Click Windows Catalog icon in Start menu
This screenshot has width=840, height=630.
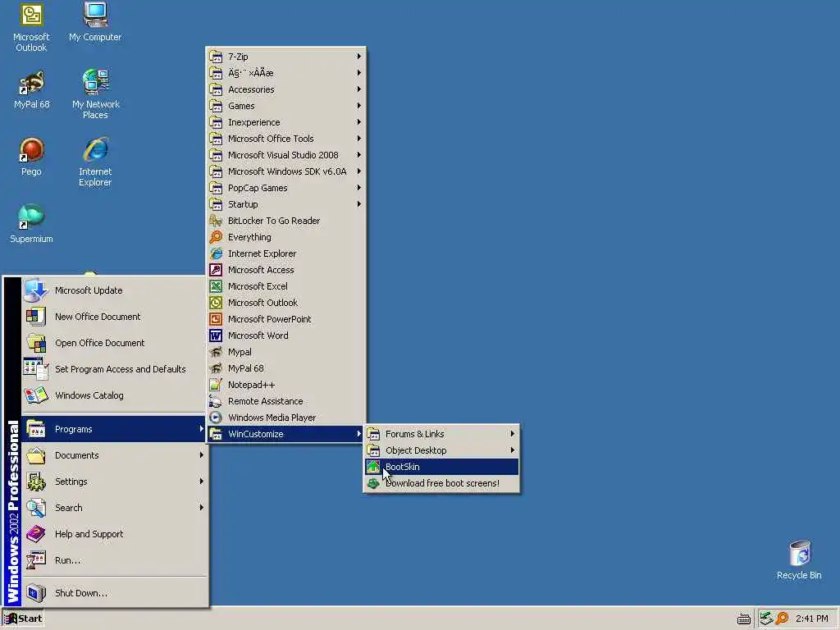(x=36, y=395)
